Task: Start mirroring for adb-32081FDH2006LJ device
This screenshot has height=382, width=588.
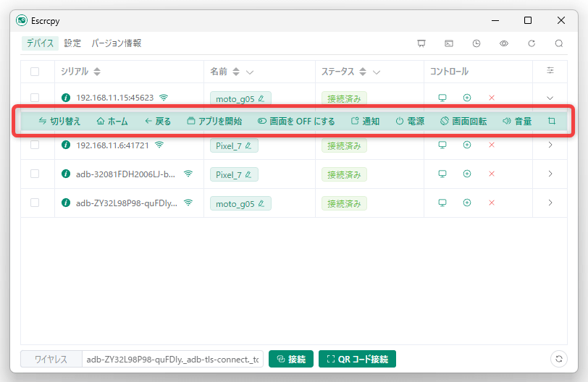Action: tap(442, 174)
